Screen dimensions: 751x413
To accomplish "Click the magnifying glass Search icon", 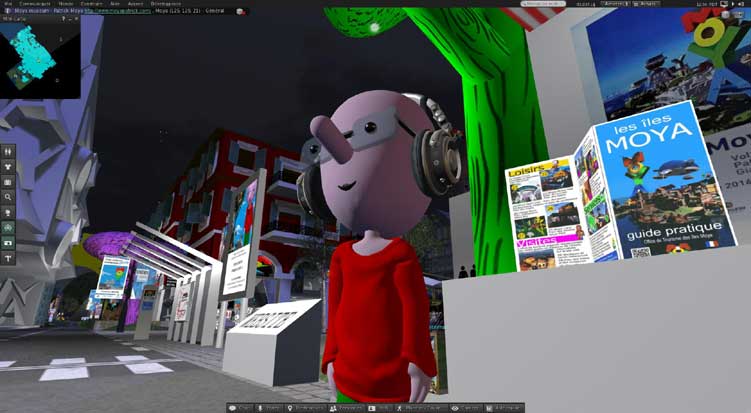I will (x=8, y=197).
